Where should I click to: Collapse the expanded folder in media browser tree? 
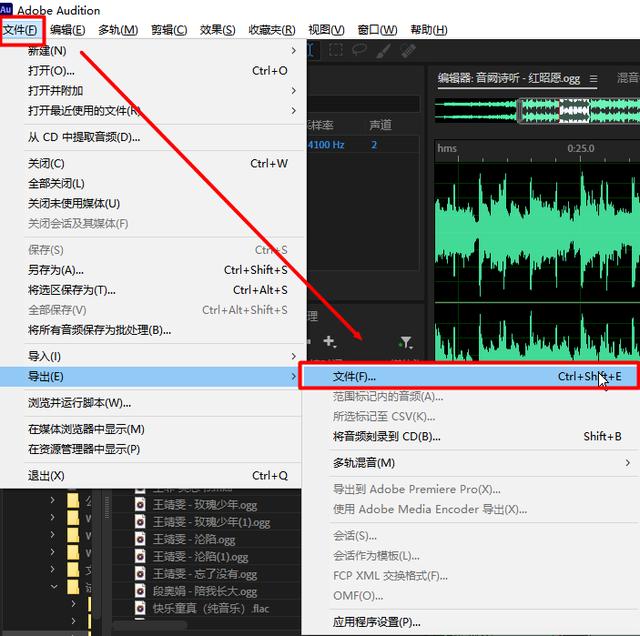(x=54, y=587)
